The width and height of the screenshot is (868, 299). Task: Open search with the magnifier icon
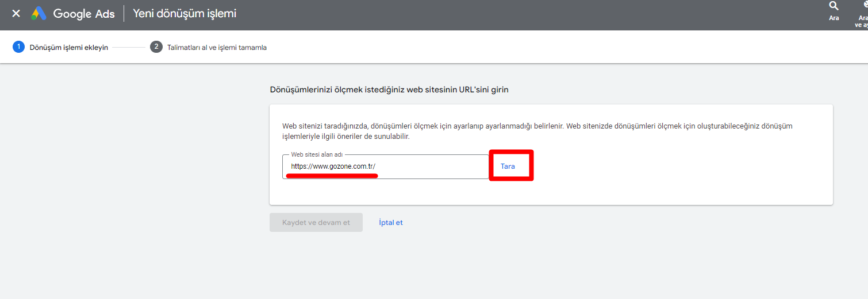834,6
